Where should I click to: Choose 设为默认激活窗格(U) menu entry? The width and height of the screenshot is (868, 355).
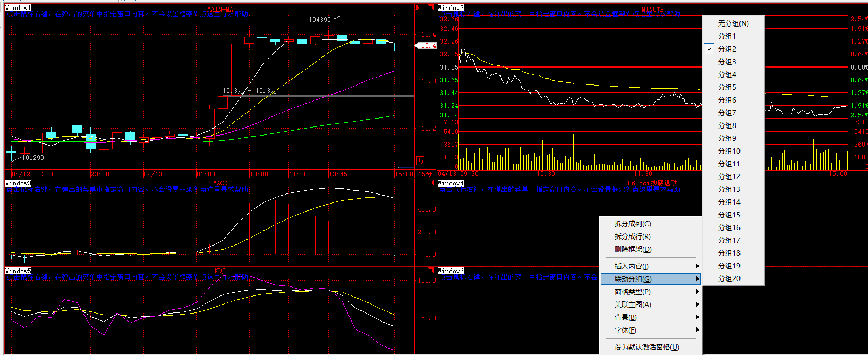tap(651, 347)
